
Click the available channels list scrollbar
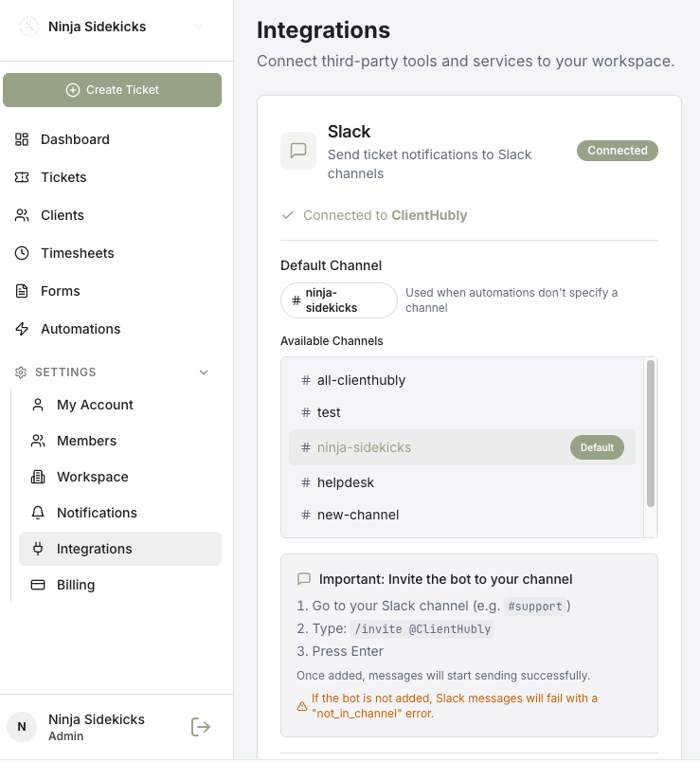click(651, 433)
